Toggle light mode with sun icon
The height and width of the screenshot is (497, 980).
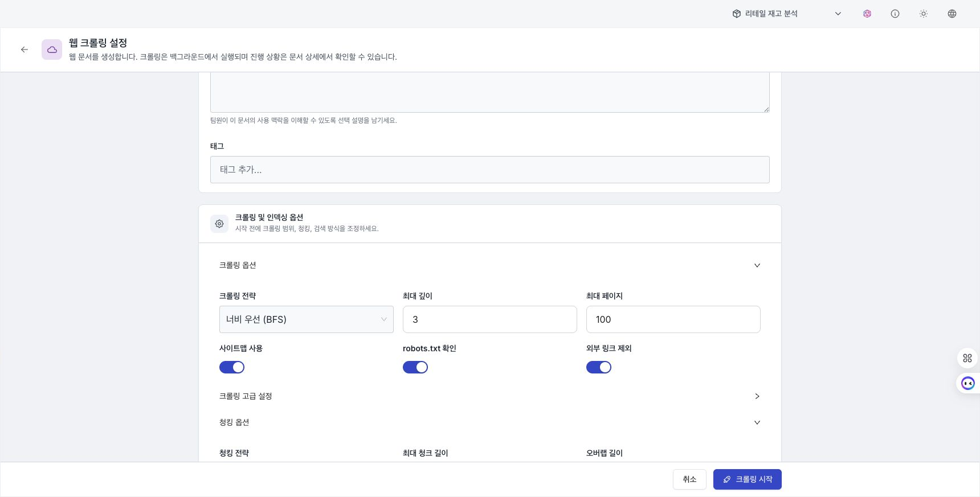pos(924,14)
